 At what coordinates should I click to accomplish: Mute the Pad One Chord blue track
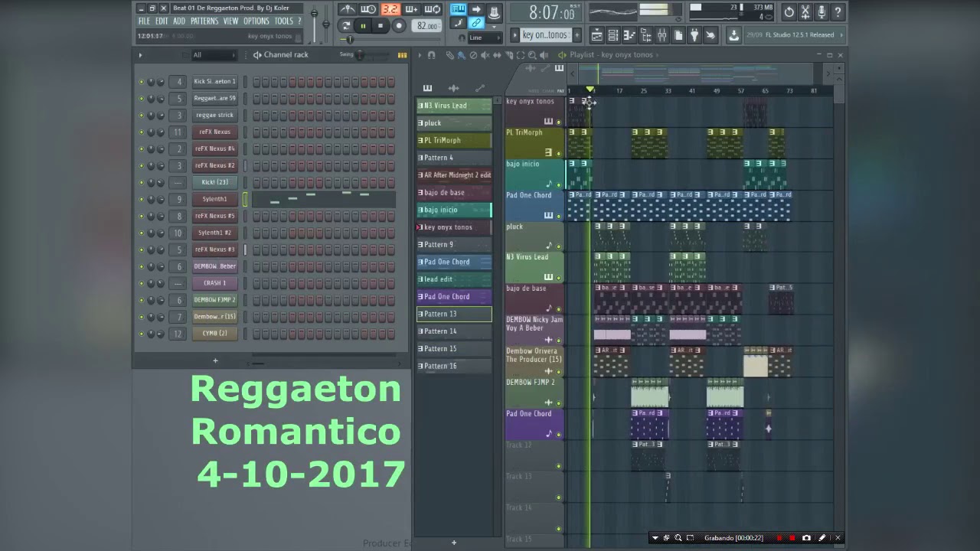(x=558, y=216)
